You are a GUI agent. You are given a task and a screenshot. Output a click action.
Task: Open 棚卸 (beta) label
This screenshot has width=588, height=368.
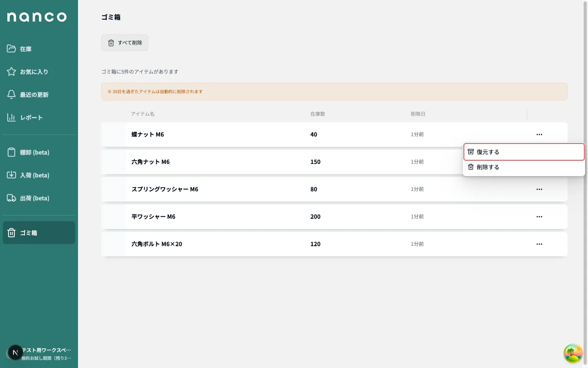[35, 153]
